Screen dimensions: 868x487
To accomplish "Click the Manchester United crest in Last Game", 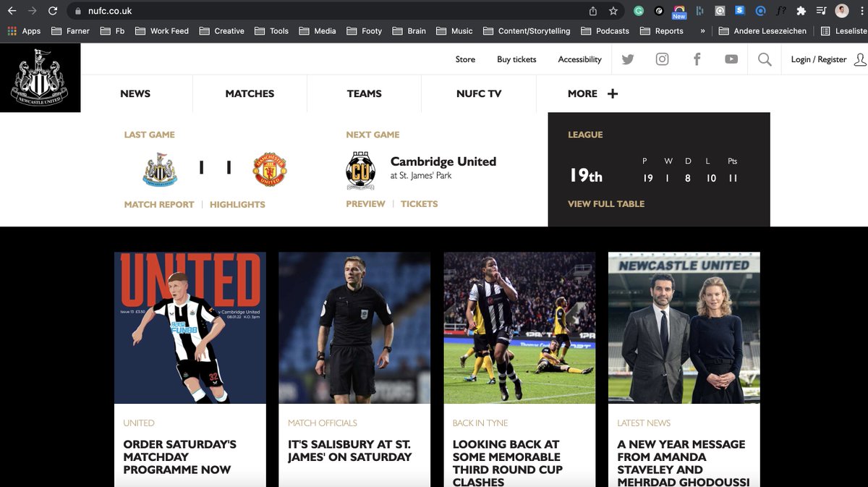I will (270, 169).
